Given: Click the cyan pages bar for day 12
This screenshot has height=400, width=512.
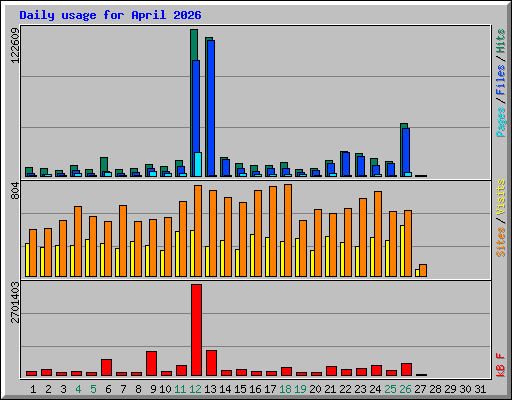Looking at the screenshot, I should [198, 164].
